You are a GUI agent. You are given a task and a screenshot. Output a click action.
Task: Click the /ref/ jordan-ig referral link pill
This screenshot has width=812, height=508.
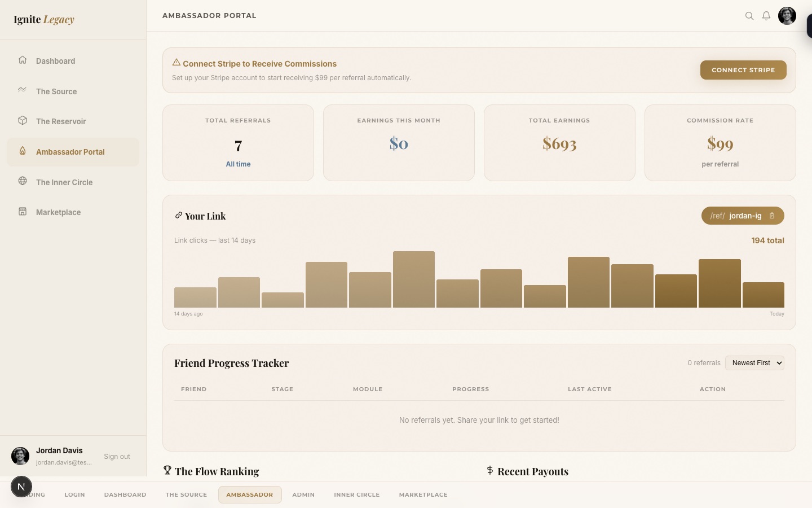point(738,216)
